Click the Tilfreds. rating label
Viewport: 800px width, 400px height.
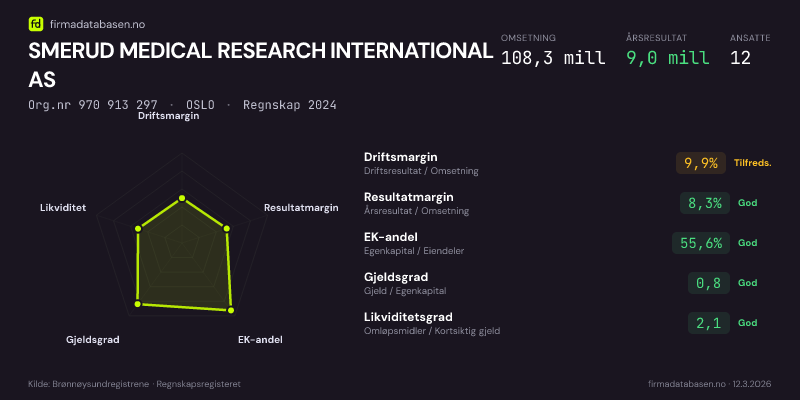[x=753, y=163]
